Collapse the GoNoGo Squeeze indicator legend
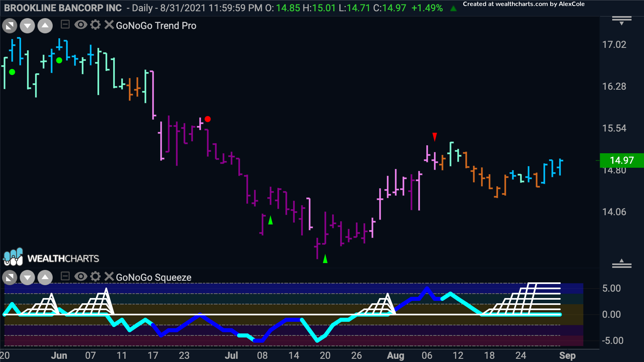 click(x=65, y=276)
